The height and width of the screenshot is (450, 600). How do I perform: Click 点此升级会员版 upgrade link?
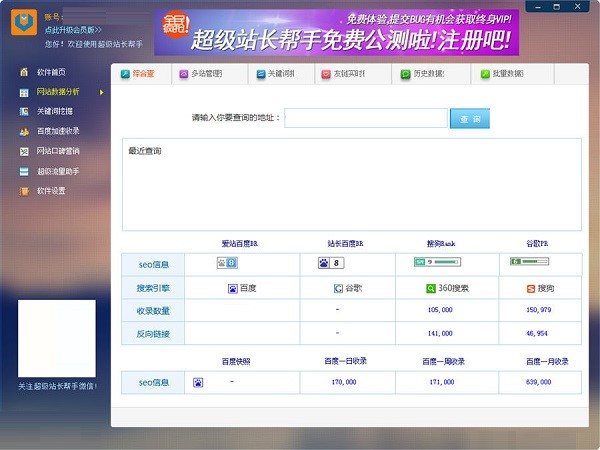pyautogui.click(x=73, y=29)
